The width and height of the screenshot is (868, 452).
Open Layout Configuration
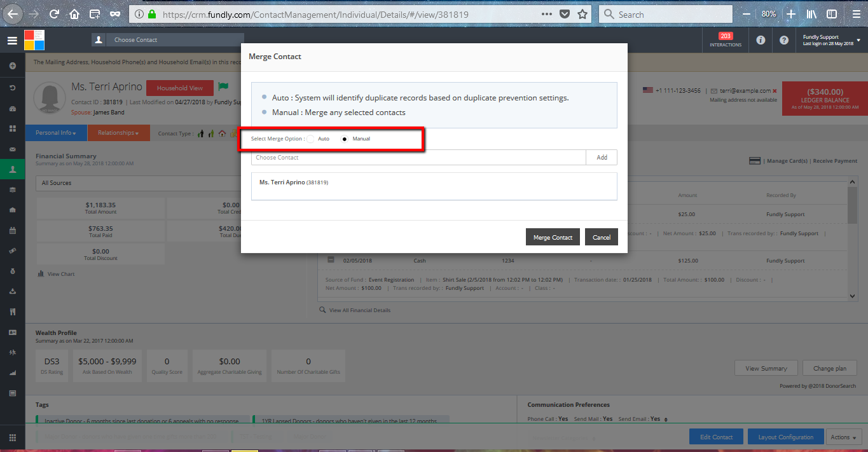click(785, 437)
